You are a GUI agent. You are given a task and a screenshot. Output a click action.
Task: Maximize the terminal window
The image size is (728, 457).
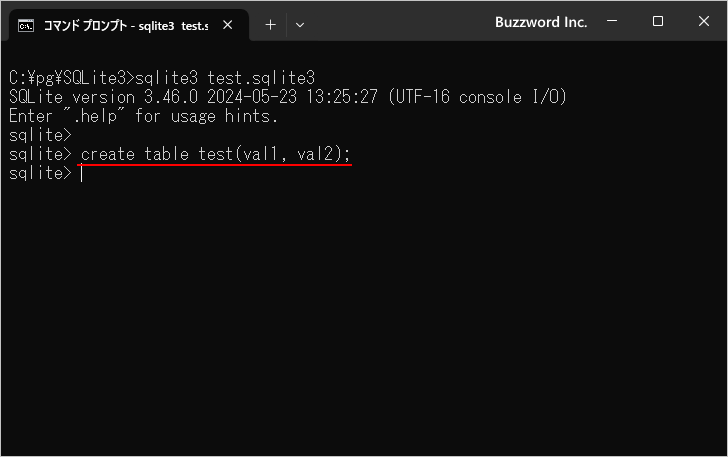[657, 22]
